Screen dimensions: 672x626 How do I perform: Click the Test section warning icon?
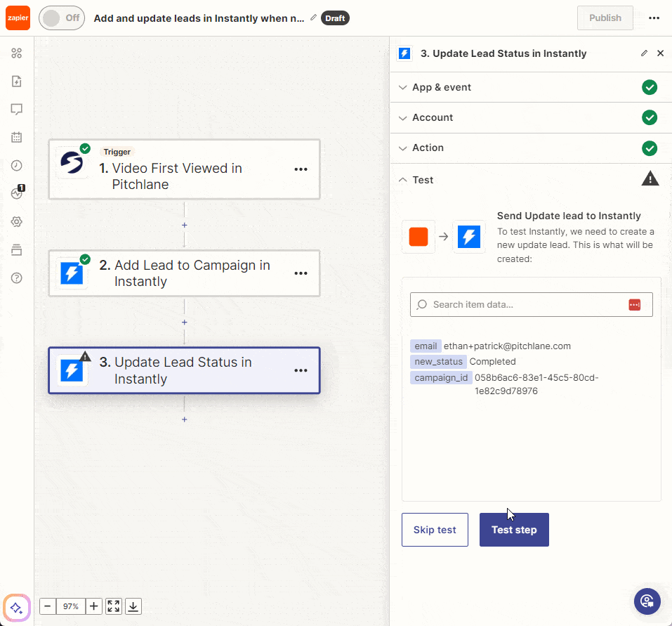[650, 178]
